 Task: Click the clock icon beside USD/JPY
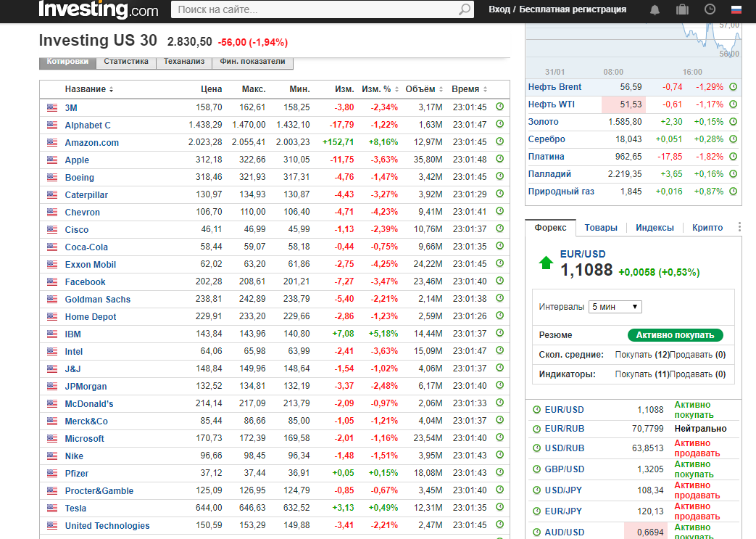click(x=536, y=490)
